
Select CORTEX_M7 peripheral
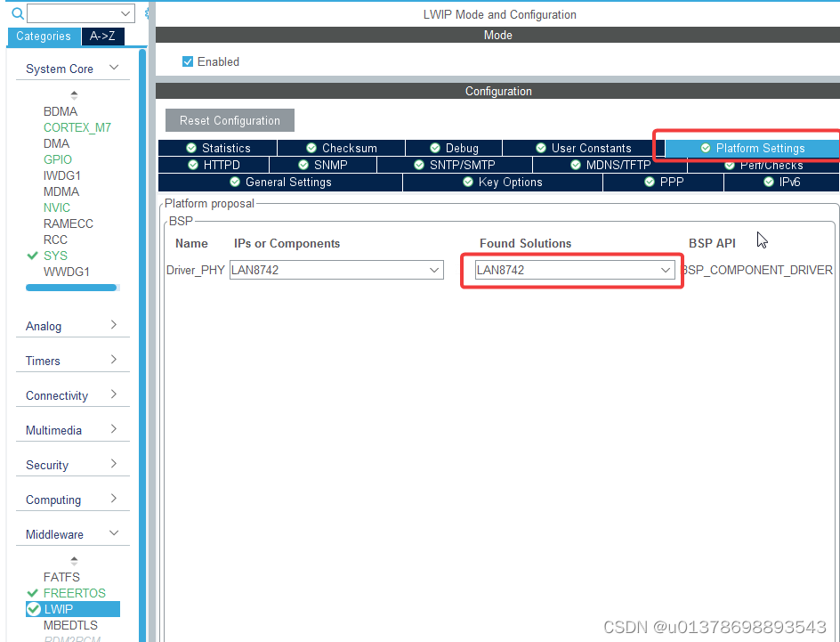77,127
